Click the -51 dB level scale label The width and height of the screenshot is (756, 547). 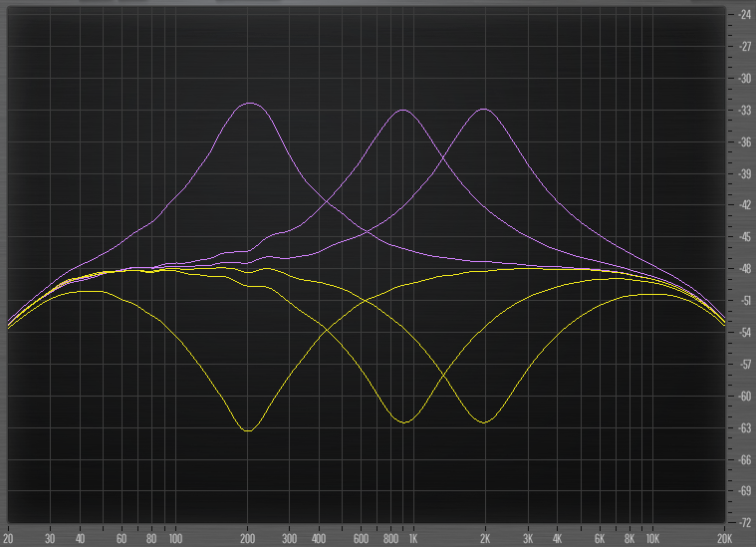[745, 301]
